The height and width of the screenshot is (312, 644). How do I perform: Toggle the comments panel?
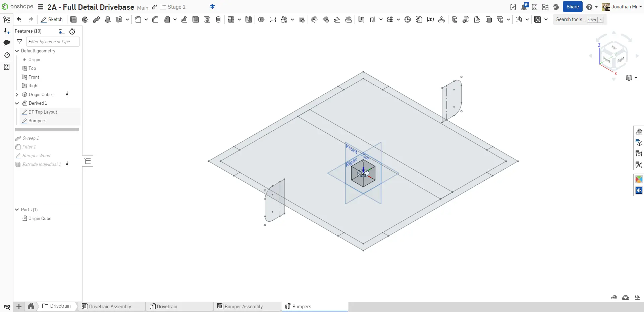(7, 43)
